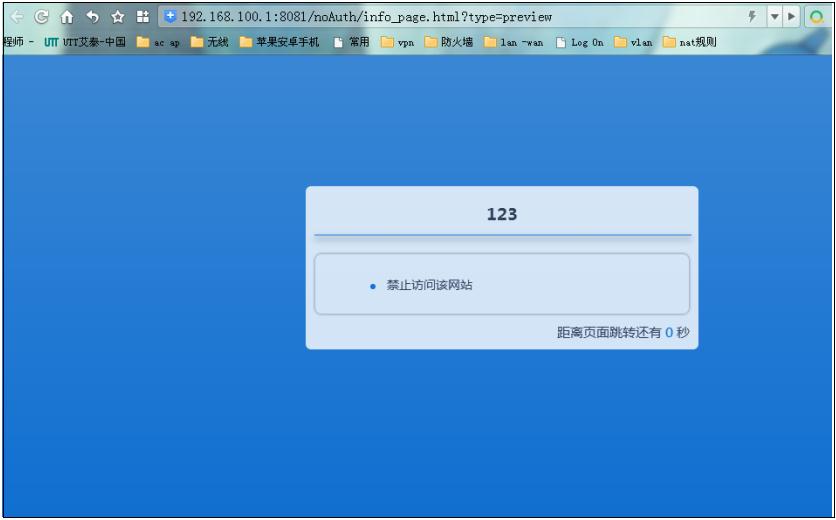Open the 无线 bookmark folder

pyautogui.click(x=210, y=43)
